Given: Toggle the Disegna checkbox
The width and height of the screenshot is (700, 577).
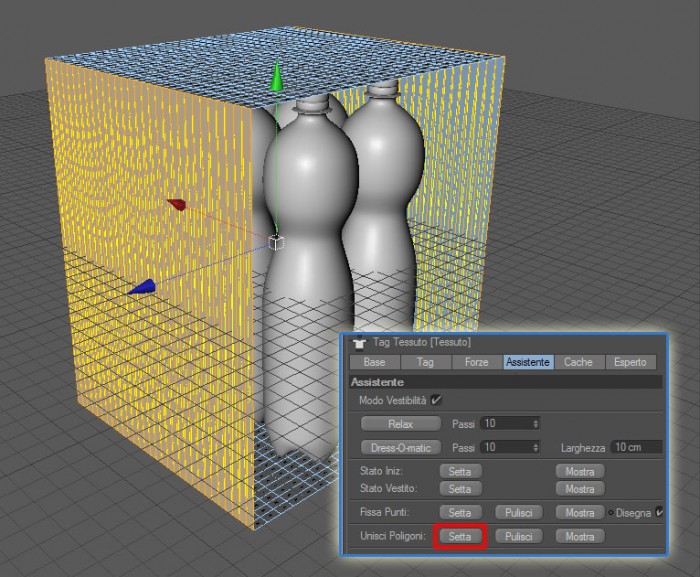Looking at the screenshot, I should [659, 513].
